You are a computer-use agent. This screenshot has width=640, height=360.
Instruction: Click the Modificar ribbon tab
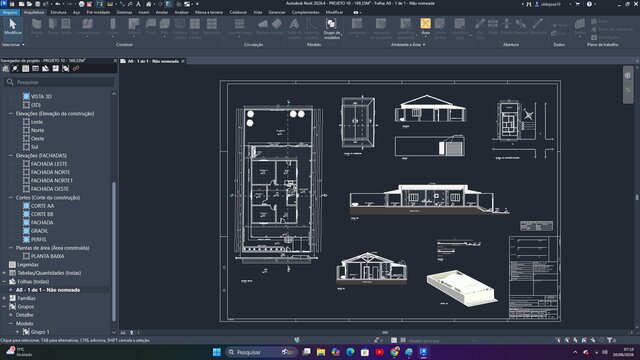point(334,12)
